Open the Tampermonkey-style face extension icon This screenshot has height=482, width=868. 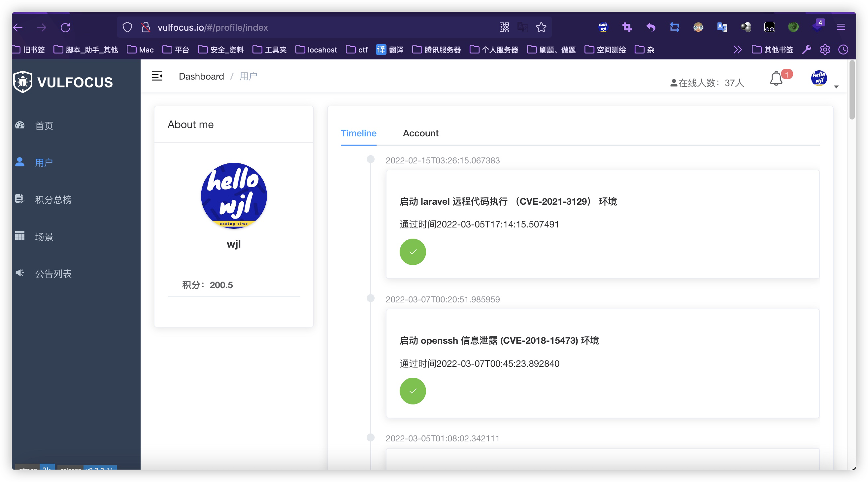(x=698, y=27)
